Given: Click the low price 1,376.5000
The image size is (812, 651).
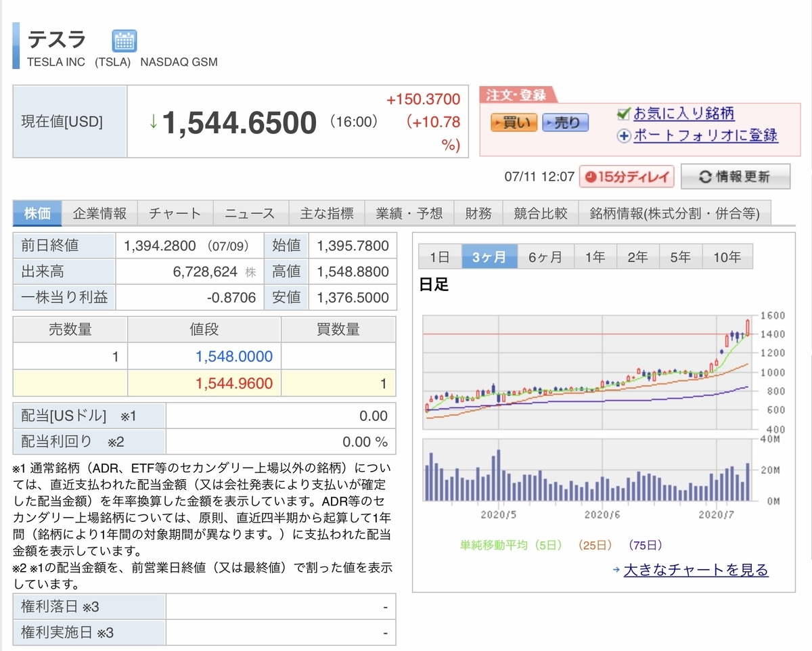Looking at the screenshot, I should point(353,297).
